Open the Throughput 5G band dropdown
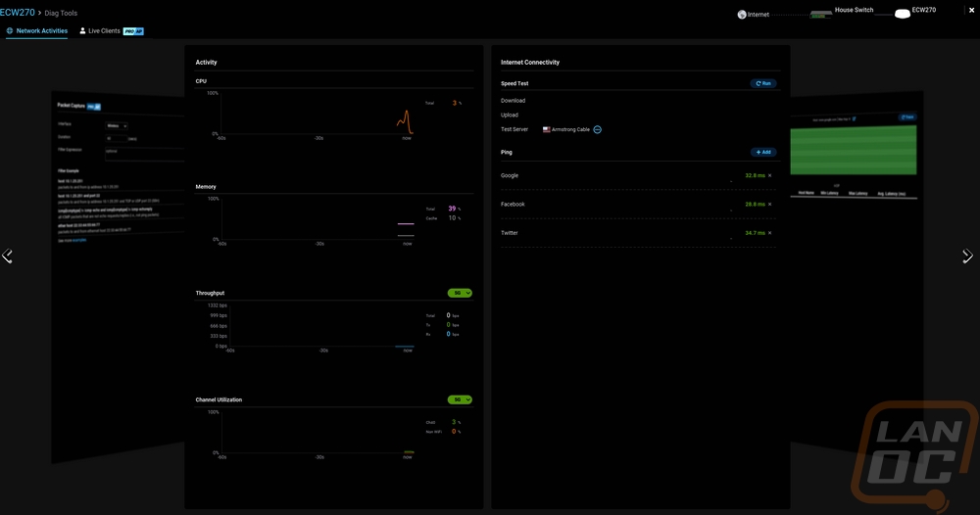Image resolution: width=980 pixels, height=515 pixels. pyautogui.click(x=460, y=293)
